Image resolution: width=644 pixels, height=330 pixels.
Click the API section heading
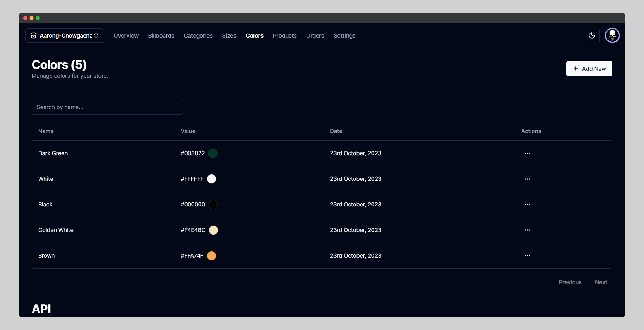41,309
